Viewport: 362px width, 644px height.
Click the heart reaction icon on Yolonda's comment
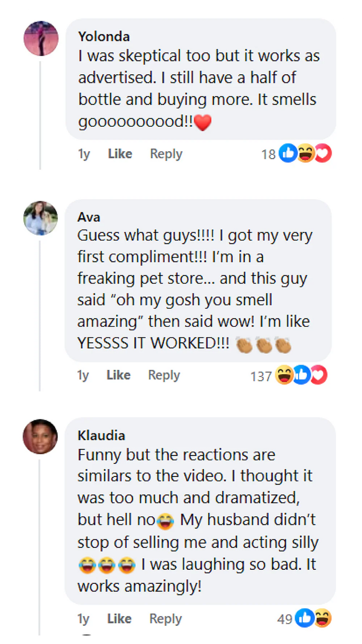[323, 154]
